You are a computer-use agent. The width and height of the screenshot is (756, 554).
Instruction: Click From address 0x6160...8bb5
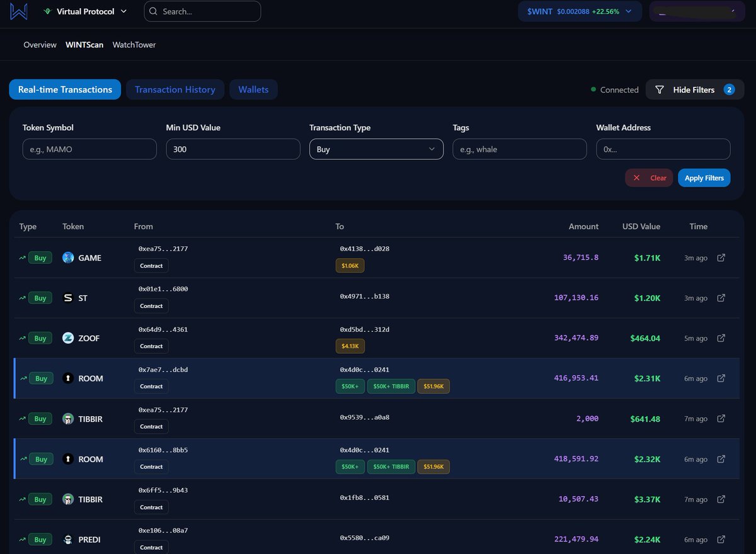coord(163,450)
